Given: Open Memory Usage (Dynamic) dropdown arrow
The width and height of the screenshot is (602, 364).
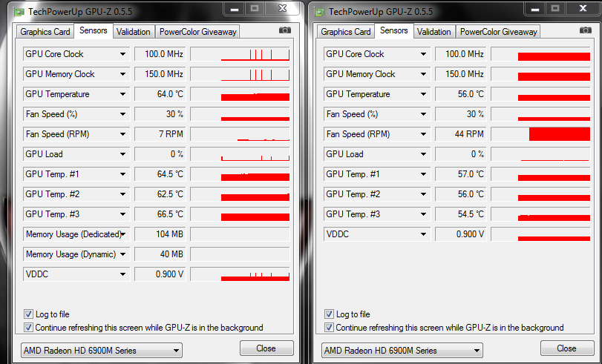Looking at the screenshot, I should (x=123, y=254).
